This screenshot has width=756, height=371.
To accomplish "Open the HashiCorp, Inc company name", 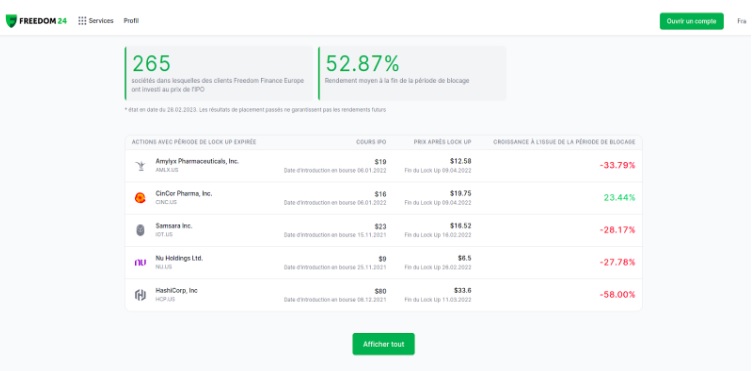I will click(176, 290).
